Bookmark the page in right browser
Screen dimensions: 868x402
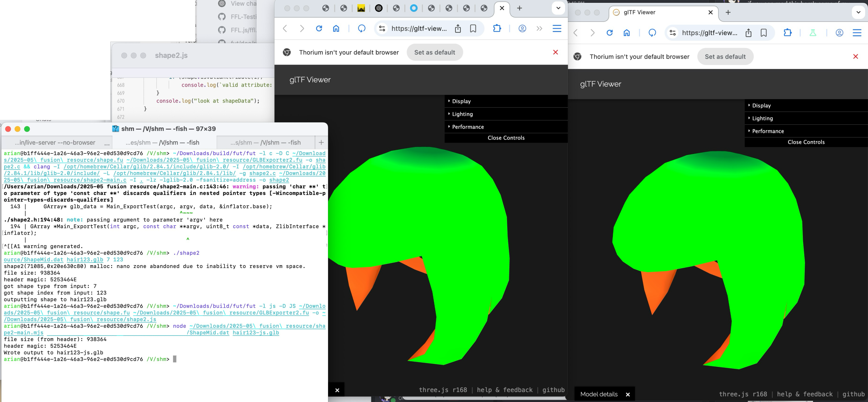click(763, 33)
